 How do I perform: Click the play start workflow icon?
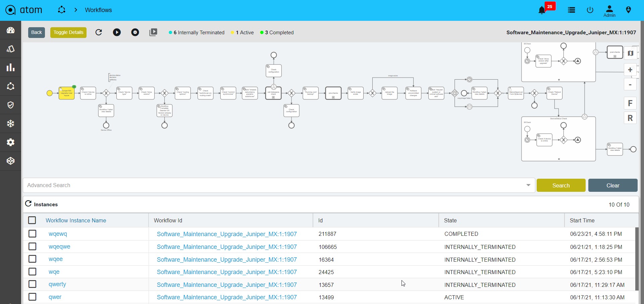117,32
